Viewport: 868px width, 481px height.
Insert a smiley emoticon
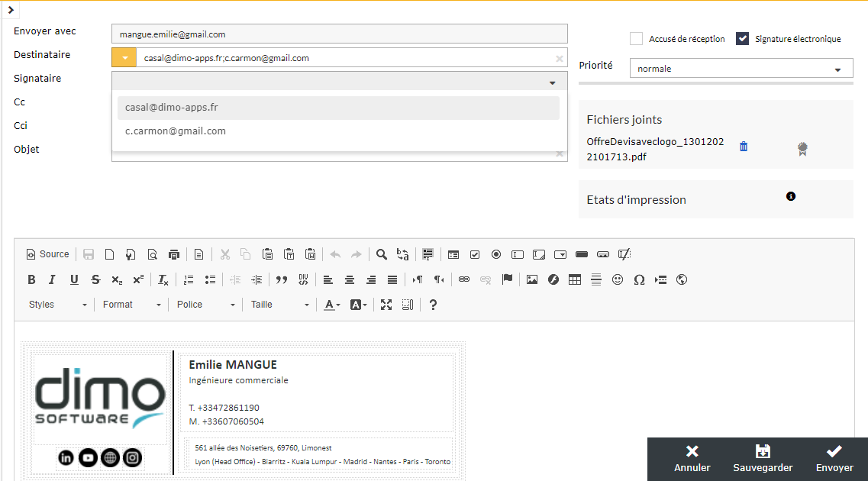coord(618,280)
